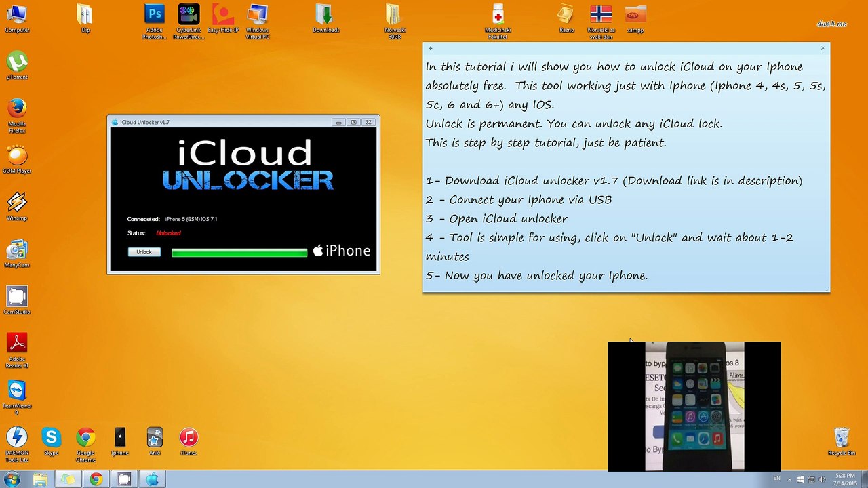
Task: Select the iTunes desktop icon
Action: (189, 441)
